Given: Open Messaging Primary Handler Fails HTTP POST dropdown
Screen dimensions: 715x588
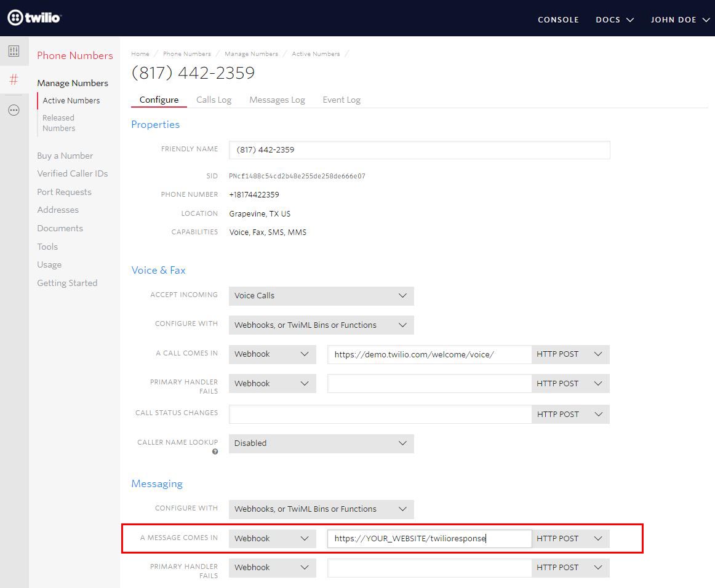Looking at the screenshot, I should click(570, 568).
